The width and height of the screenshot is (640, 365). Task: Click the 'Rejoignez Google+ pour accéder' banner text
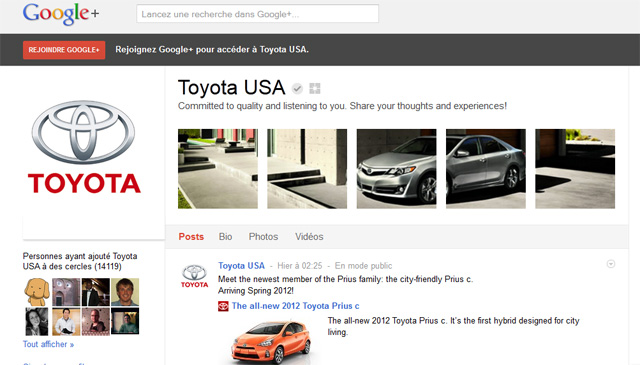212,49
